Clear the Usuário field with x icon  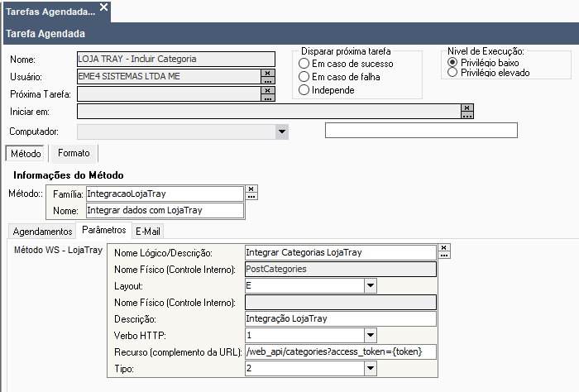268,73
